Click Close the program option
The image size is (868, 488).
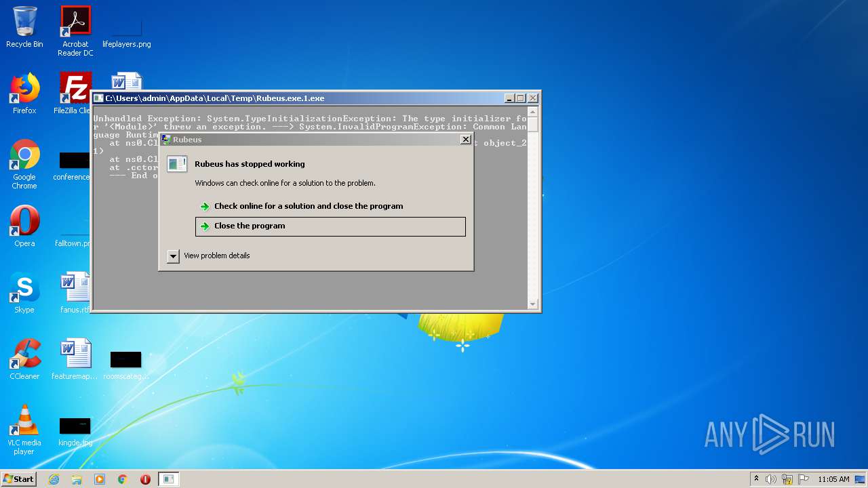pyautogui.click(x=330, y=226)
